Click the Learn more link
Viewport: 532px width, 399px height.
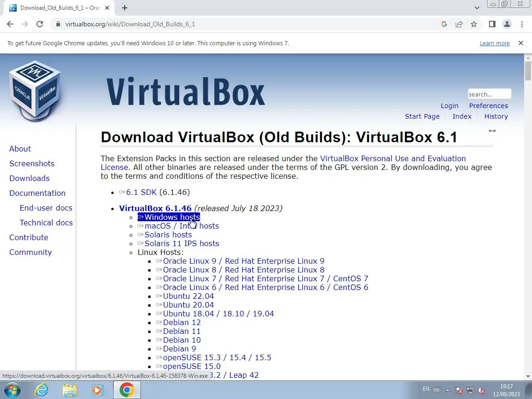tap(494, 43)
